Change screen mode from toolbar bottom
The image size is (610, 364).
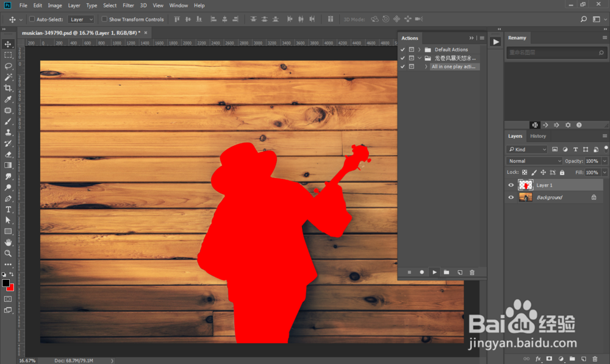click(8, 310)
